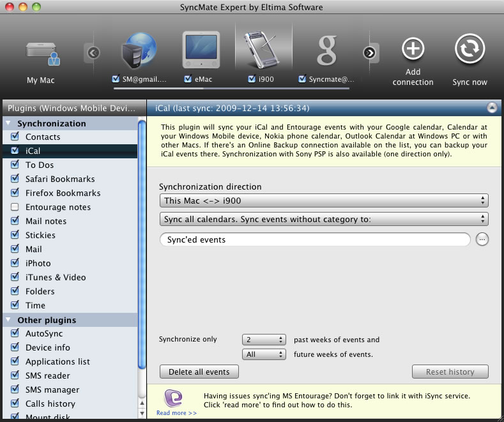Viewport: 504px width, 422px height.
Task: Select the Device info plugin
Action: click(70, 347)
